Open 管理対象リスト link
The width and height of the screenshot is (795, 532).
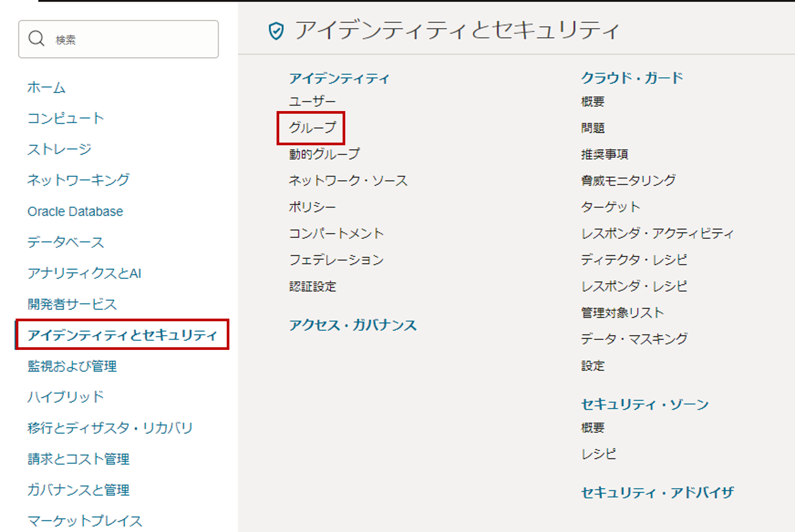pos(623,313)
